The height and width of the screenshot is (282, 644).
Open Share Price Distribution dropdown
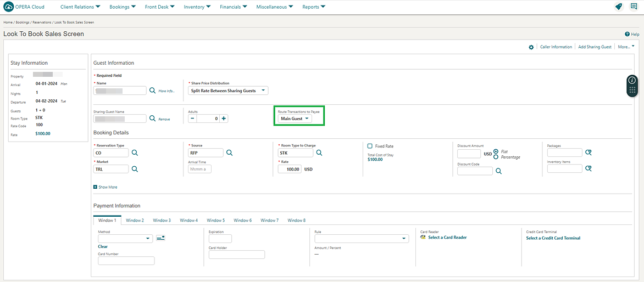pyautogui.click(x=228, y=91)
